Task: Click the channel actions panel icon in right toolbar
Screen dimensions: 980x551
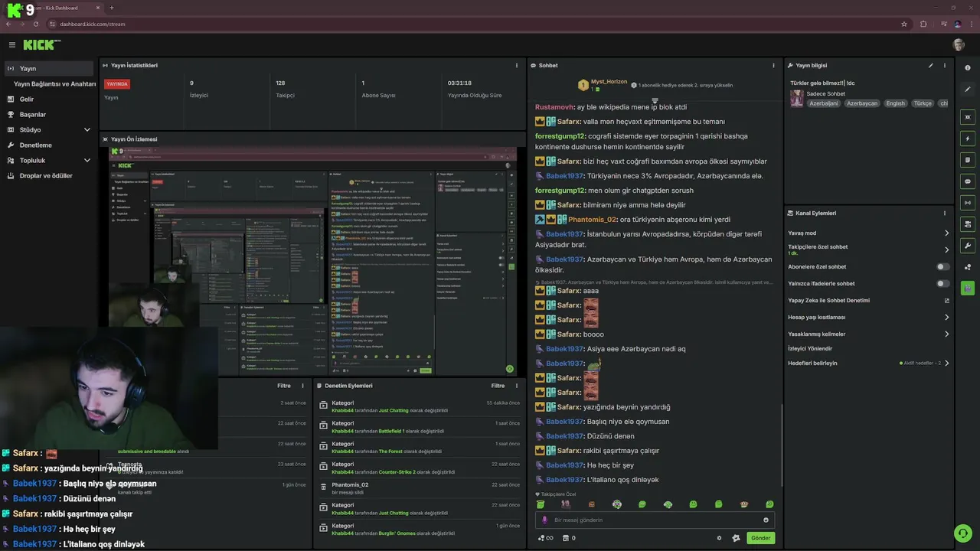Action: click(x=968, y=224)
